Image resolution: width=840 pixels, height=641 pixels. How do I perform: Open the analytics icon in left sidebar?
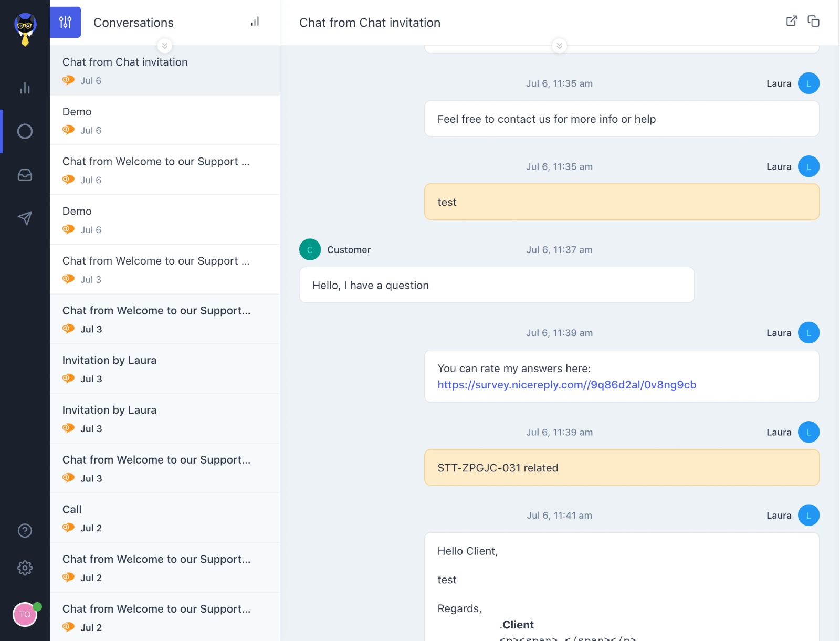click(25, 88)
